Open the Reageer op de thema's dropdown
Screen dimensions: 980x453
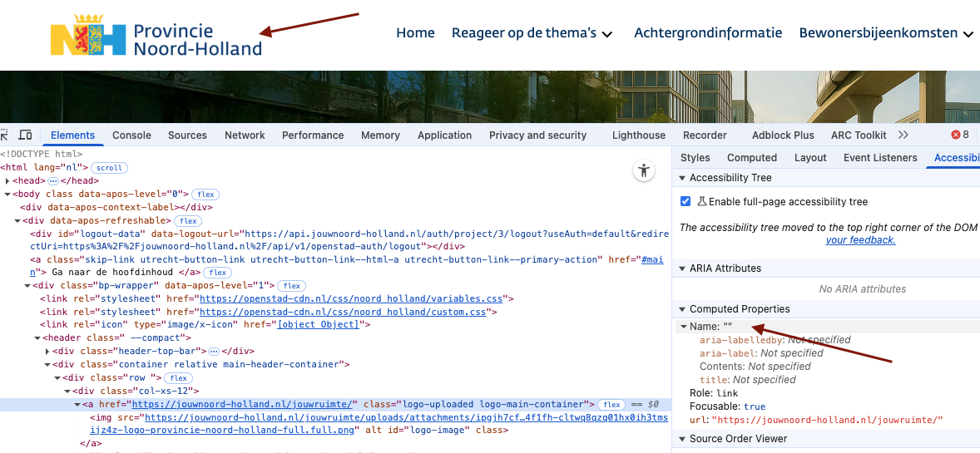tap(532, 33)
